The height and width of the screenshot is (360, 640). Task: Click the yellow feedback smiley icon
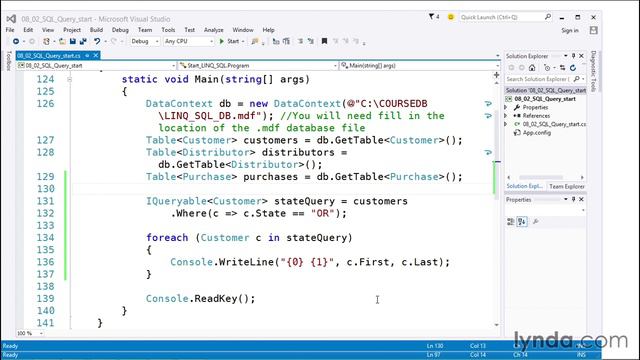451,17
